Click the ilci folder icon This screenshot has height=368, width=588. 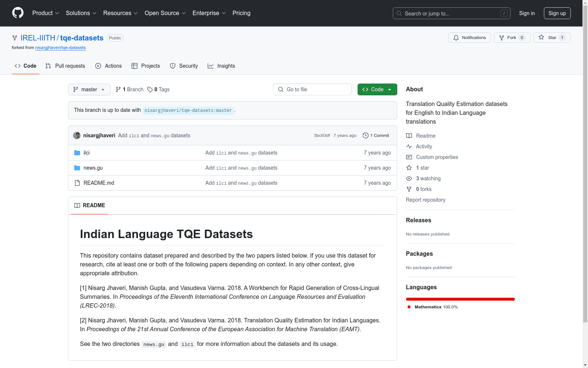[x=77, y=153]
